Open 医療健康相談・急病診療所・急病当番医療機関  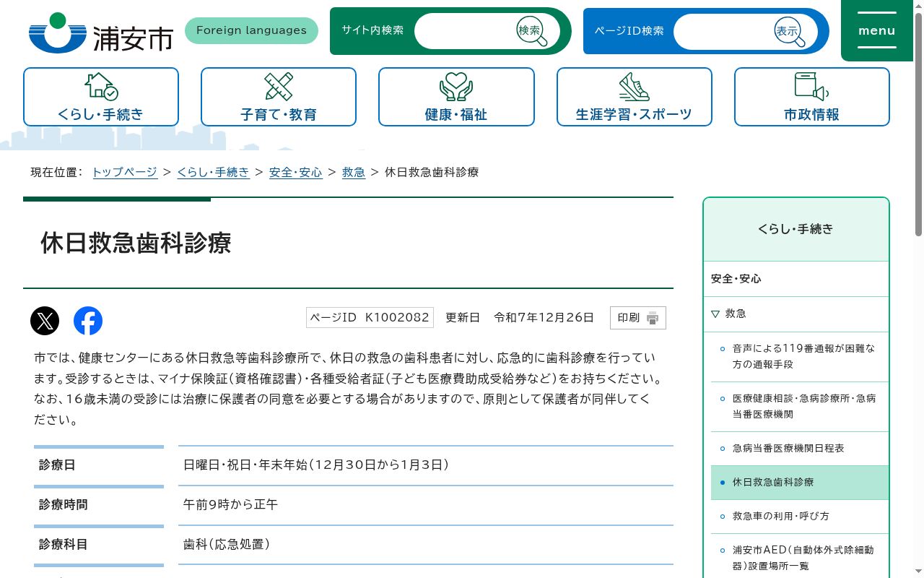pyautogui.click(x=804, y=406)
